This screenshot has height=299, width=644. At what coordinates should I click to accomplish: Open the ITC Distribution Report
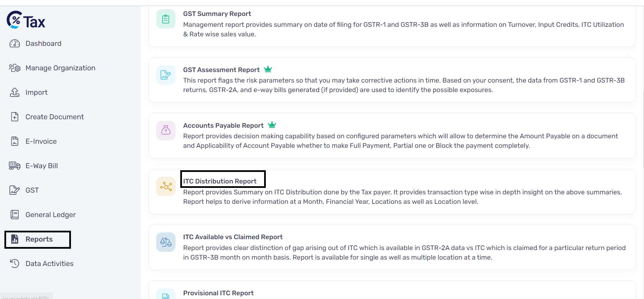220,181
